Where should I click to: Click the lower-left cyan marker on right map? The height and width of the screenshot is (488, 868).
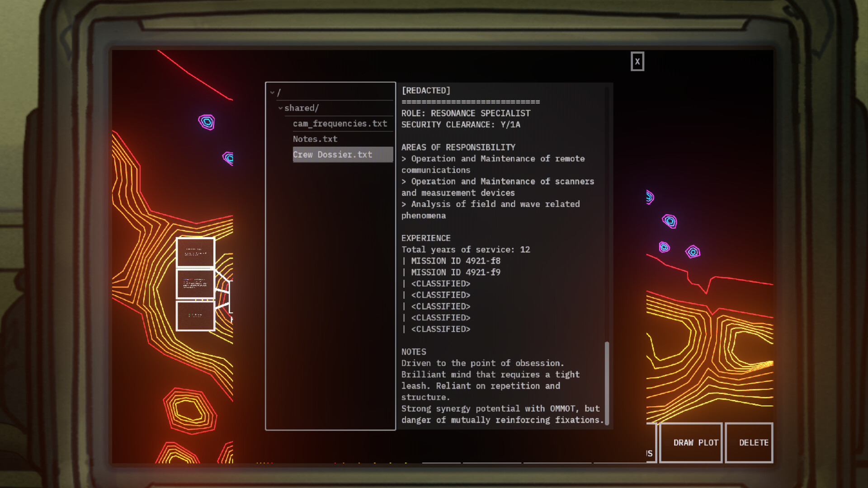(x=664, y=247)
